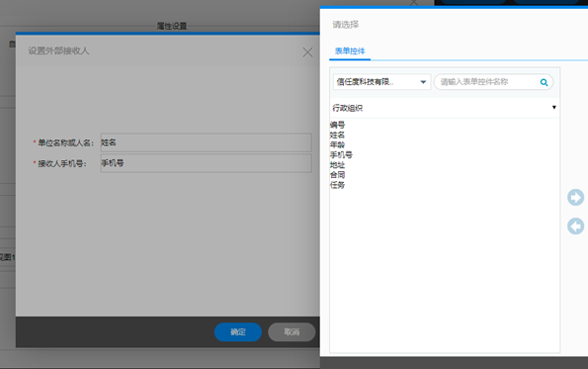Image resolution: width=588 pixels, height=369 pixels.
Task: Select 地址 in the control list
Action: click(337, 165)
